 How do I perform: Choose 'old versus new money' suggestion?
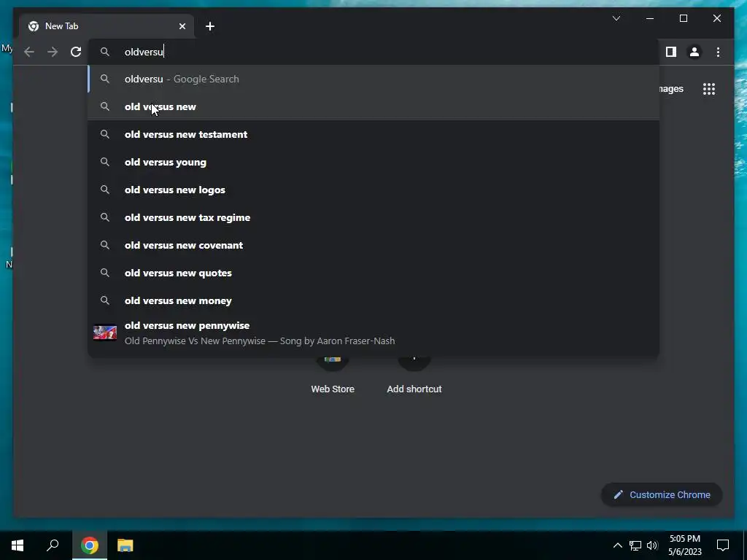tap(374, 300)
